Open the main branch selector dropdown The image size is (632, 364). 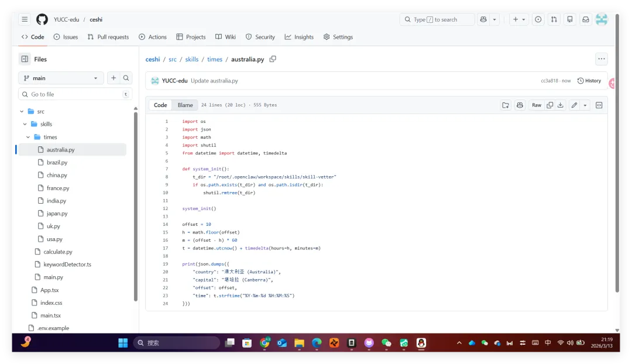61,78
